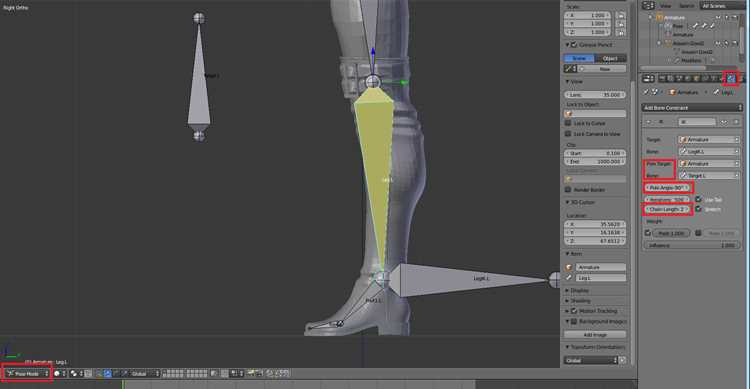The height and width of the screenshot is (389, 750).
Task: Open the Transform Orientations Global dropdown
Action: (x=591, y=360)
